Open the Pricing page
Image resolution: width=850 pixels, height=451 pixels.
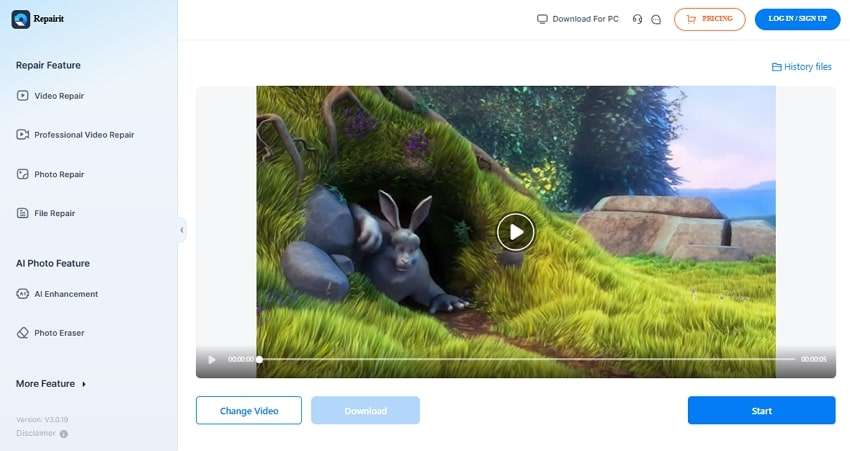(710, 19)
